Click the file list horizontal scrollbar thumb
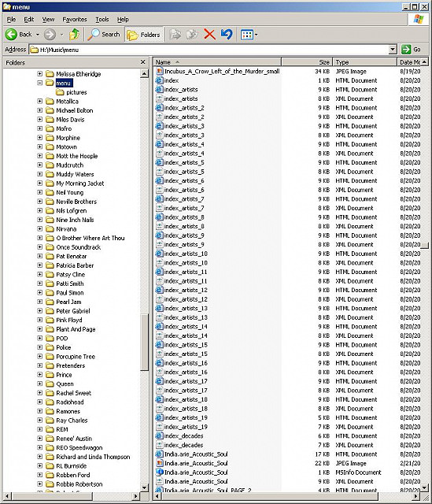 (269, 496)
